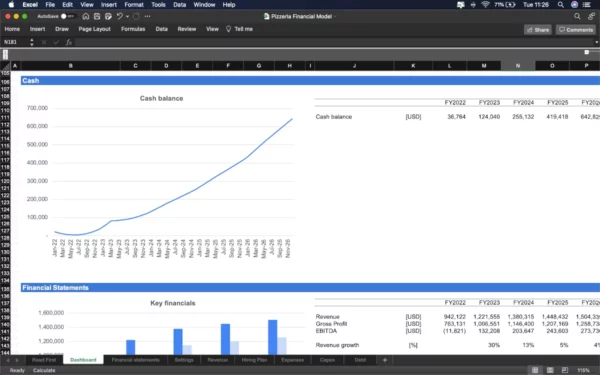Switch to the Hiring Plan sheet tab
This screenshot has height=375, width=600.
point(254,360)
